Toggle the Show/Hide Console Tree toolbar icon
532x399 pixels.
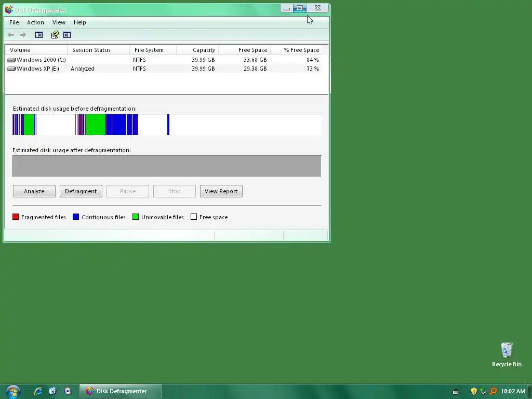point(38,35)
